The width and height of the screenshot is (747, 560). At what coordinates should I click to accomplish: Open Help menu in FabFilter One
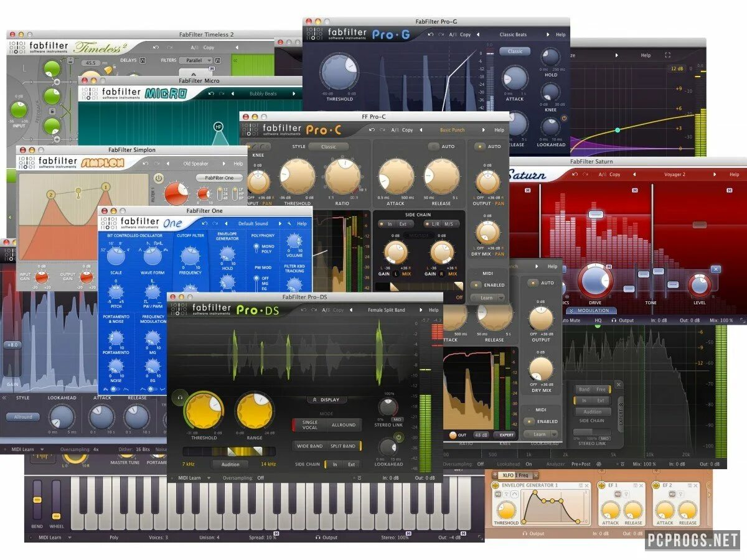302,223
